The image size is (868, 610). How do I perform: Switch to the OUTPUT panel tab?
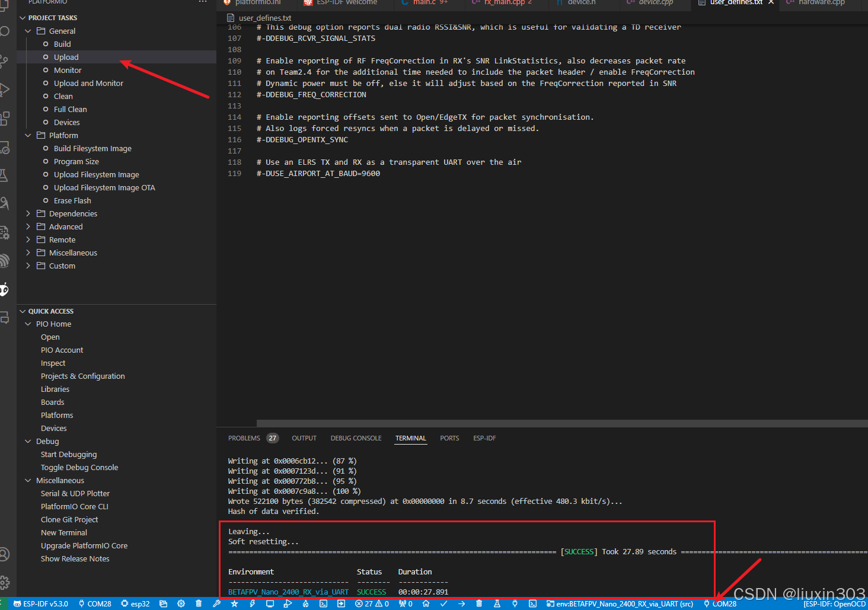pos(304,438)
